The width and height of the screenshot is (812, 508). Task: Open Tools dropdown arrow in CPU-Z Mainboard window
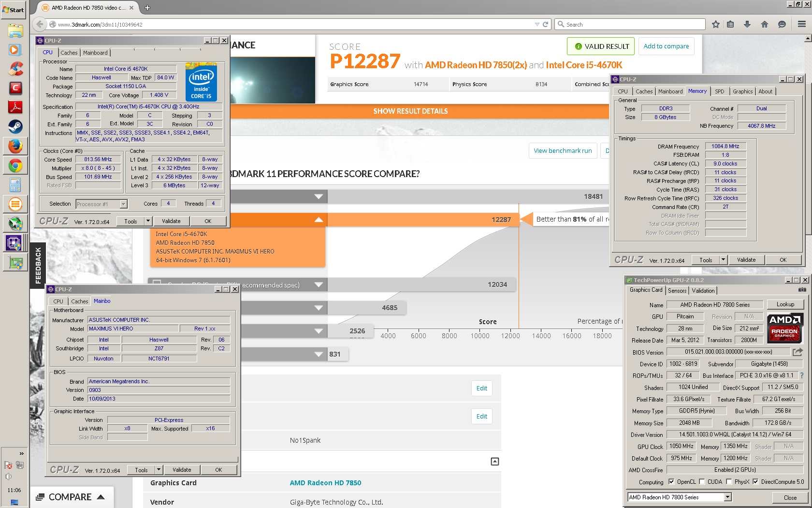click(159, 470)
